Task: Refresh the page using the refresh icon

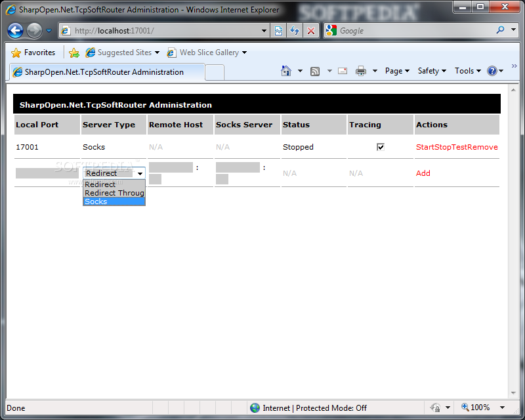Action: pos(295,31)
